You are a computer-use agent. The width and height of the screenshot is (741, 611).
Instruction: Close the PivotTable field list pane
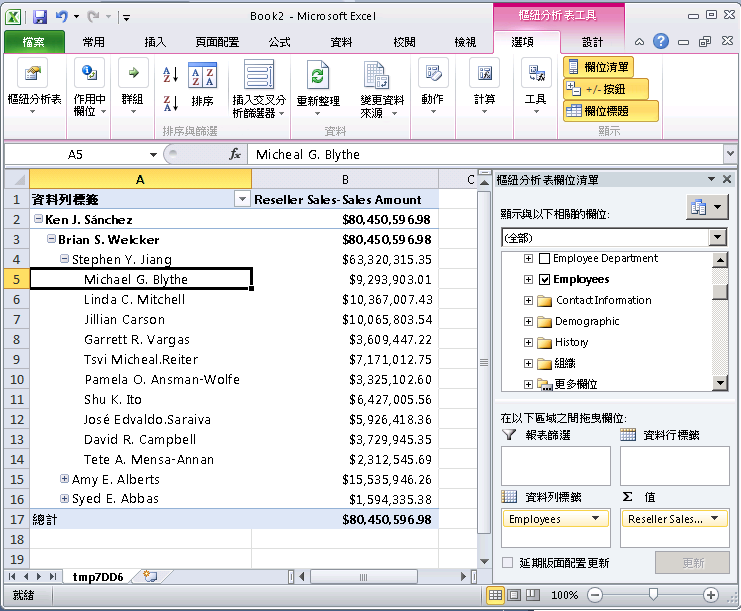727,179
